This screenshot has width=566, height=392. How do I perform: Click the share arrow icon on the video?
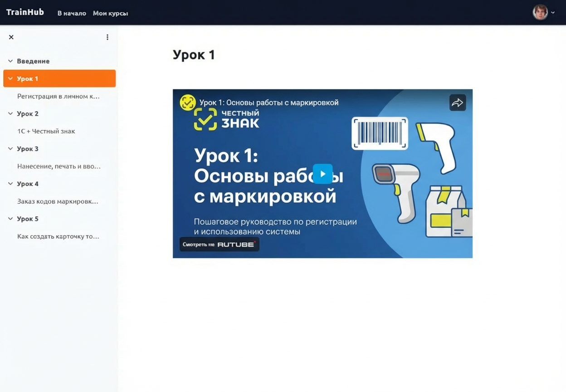(458, 103)
